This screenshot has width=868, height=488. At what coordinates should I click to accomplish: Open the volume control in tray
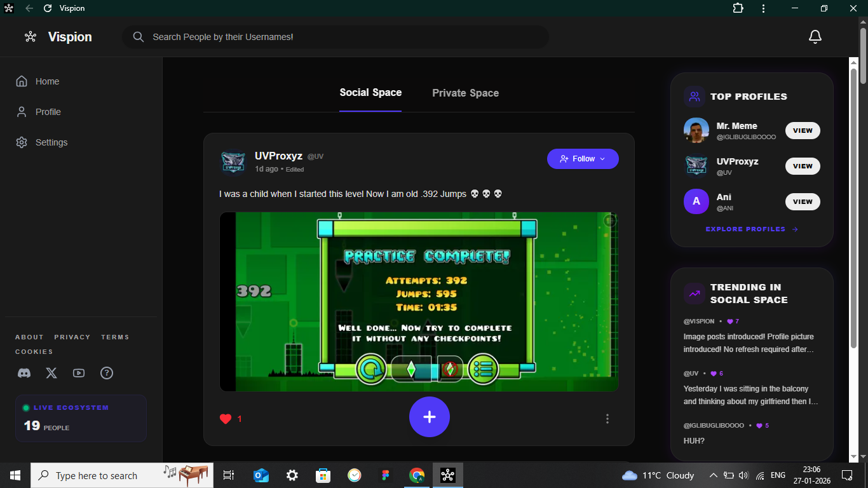[x=744, y=475]
